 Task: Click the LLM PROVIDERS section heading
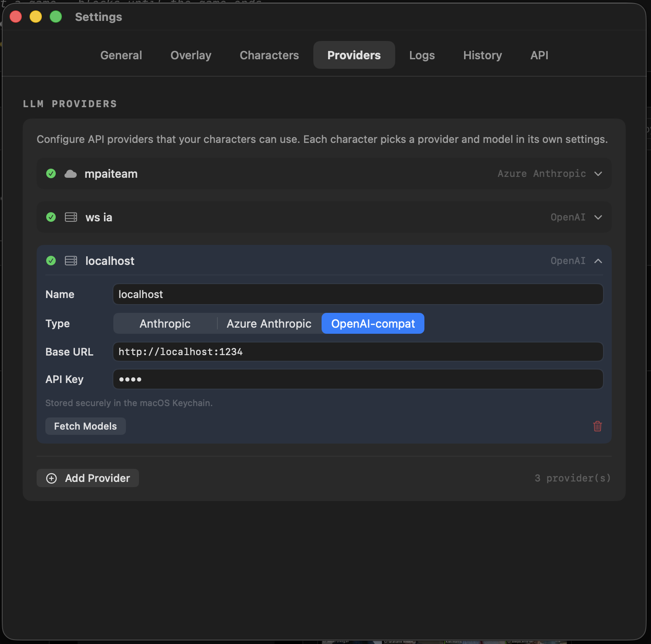point(70,104)
